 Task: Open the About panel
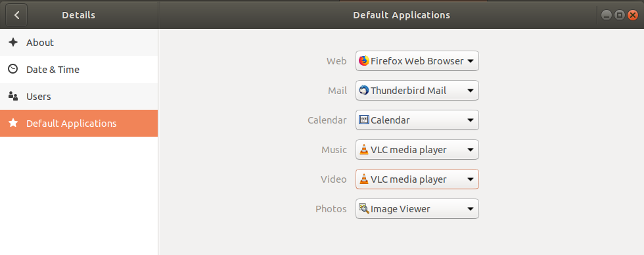pos(79,42)
